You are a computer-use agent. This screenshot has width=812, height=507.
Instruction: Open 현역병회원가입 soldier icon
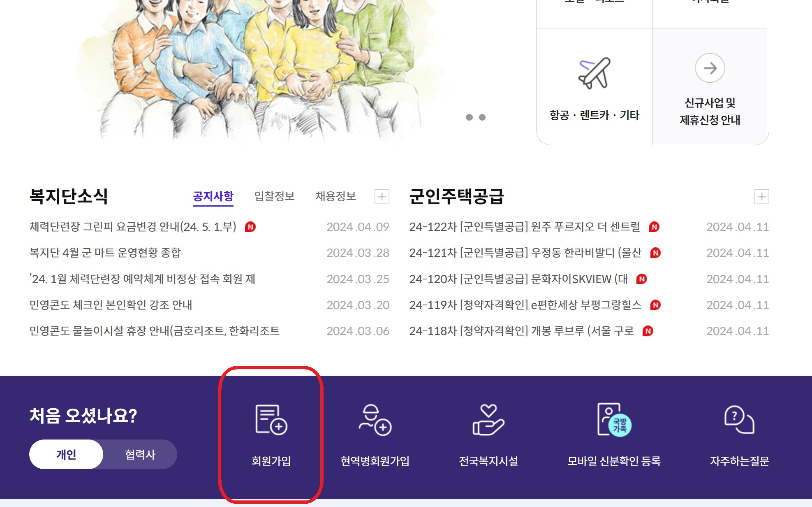pyautogui.click(x=375, y=419)
